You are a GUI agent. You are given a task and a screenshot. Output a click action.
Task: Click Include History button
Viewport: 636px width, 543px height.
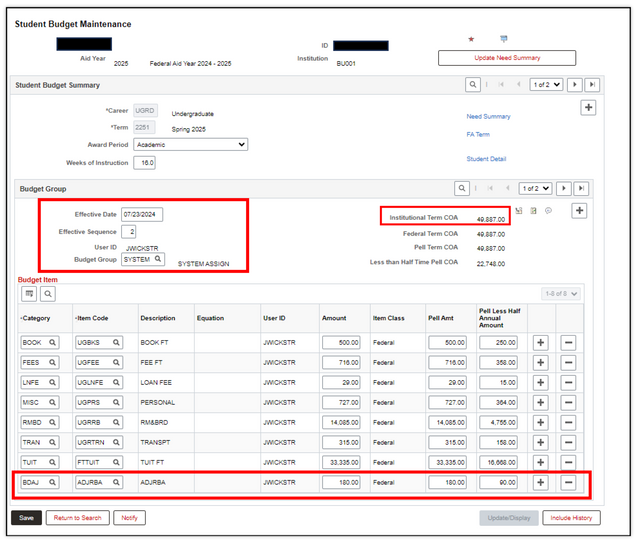tap(571, 518)
